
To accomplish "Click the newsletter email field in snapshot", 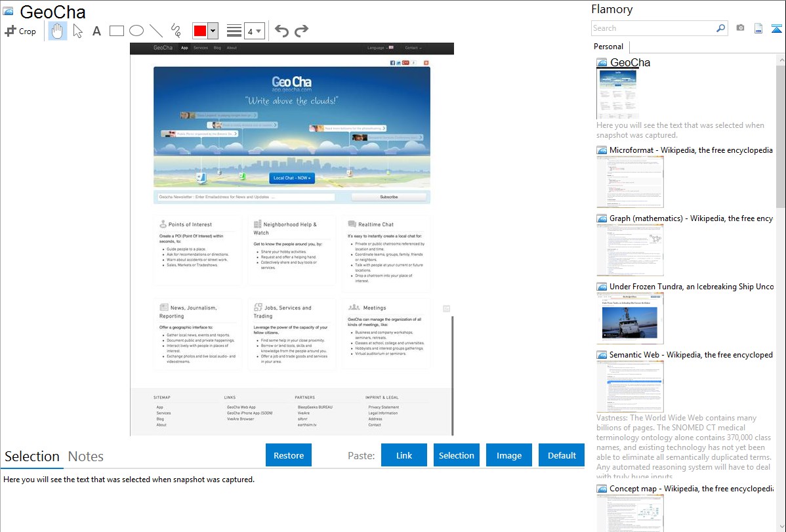I will click(x=245, y=197).
